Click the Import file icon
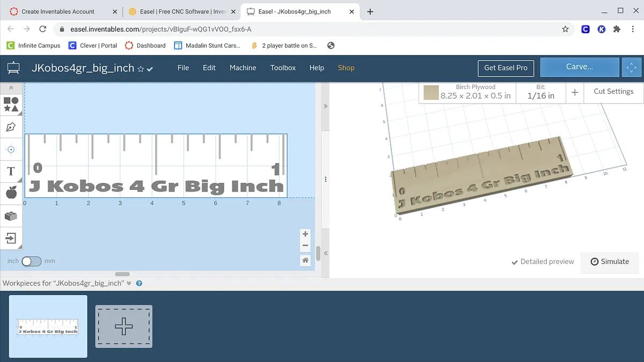The width and height of the screenshot is (644, 362). point(11,238)
